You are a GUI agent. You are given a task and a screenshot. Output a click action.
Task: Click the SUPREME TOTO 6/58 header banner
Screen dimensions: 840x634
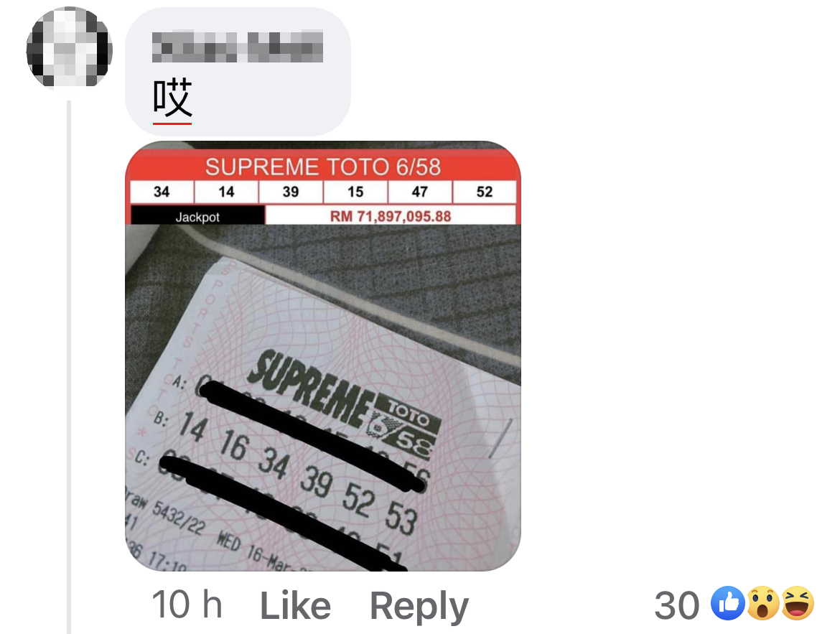point(323,167)
